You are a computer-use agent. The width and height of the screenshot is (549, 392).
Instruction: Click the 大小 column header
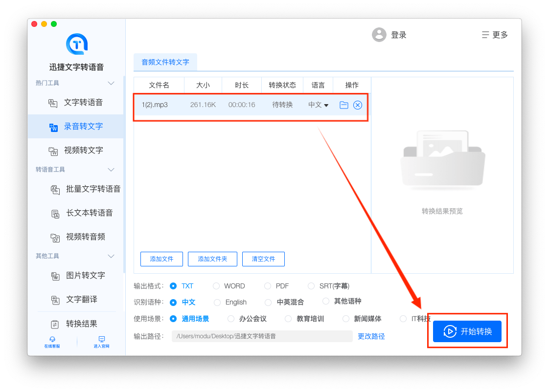coord(203,86)
